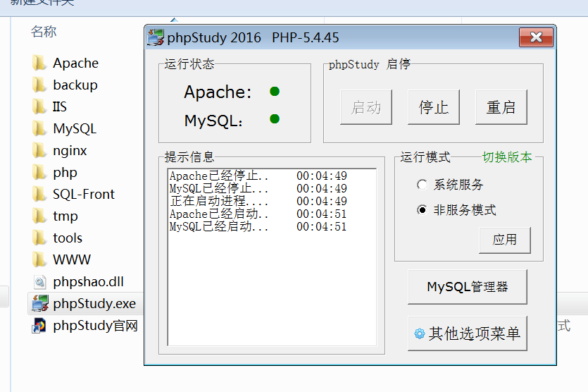
Task: Click the Apache green status indicator
Action: pyautogui.click(x=275, y=92)
